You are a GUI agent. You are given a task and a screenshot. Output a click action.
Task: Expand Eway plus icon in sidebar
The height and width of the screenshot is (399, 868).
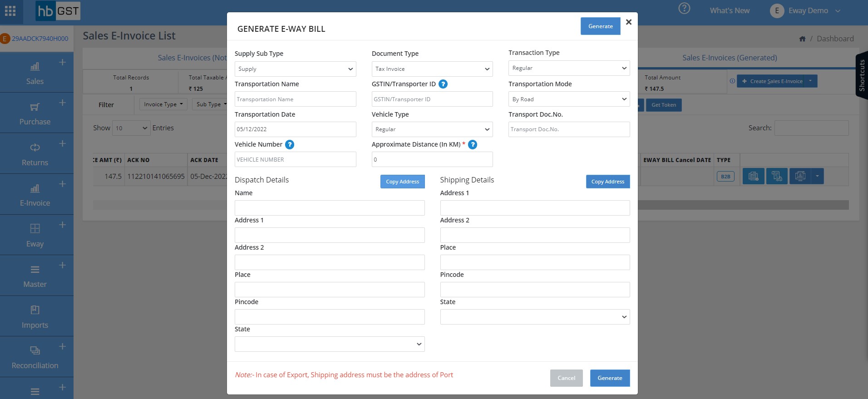(63, 225)
